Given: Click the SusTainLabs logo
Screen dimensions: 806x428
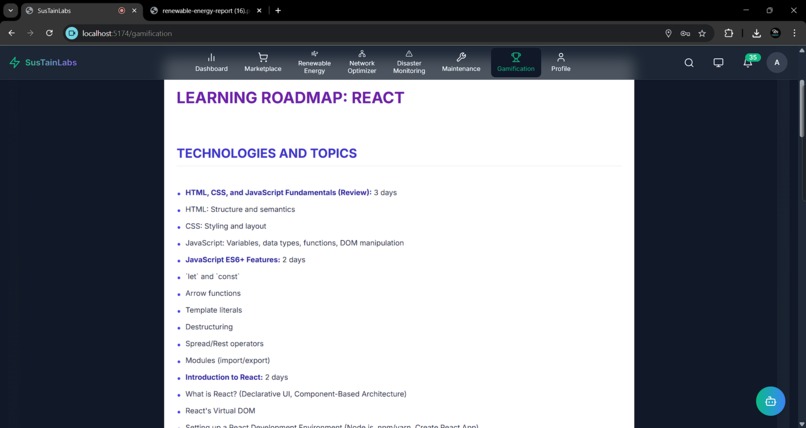Looking at the screenshot, I should tap(43, 63).
